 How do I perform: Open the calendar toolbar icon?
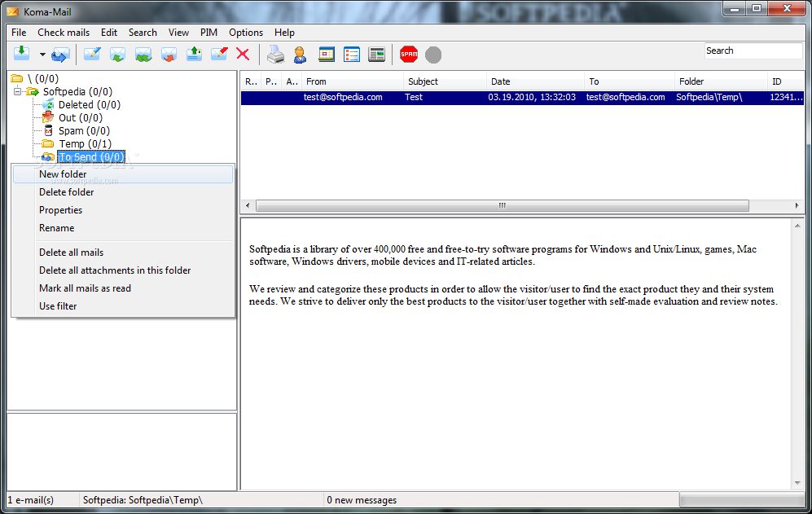coord(327,54)
